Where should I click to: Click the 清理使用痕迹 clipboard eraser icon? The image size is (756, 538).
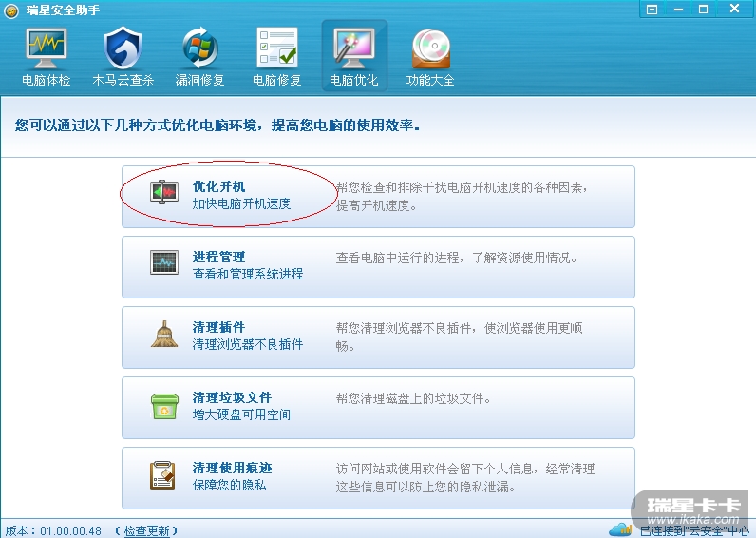click(x=162, y=475)
